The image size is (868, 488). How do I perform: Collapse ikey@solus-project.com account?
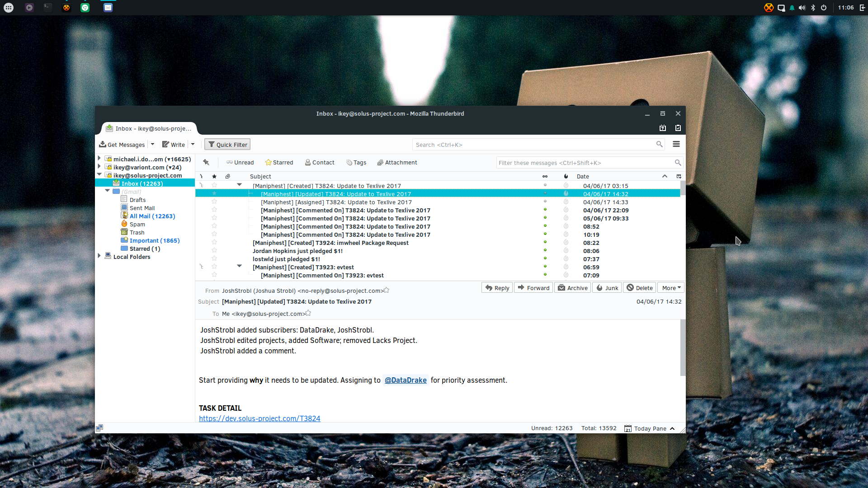[99, 174]
